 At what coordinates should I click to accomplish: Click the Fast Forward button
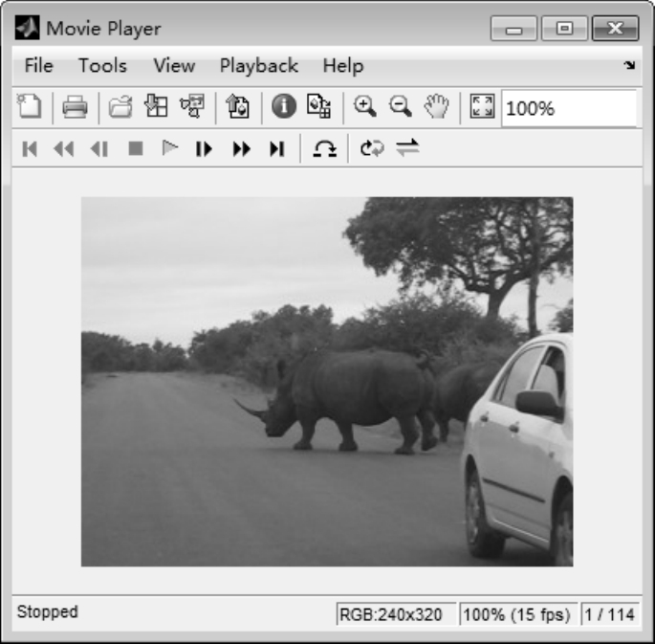pyautogui.click(x=242, y=148)
